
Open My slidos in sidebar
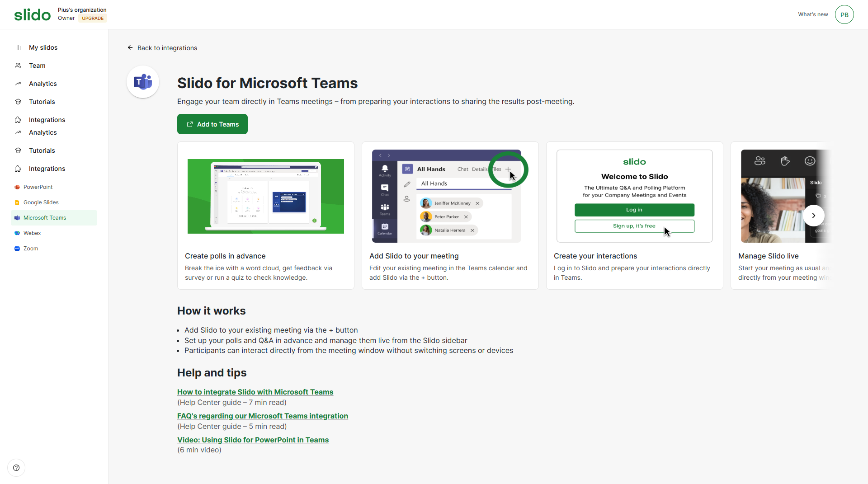pyautogui.click(x=43, y=47)
